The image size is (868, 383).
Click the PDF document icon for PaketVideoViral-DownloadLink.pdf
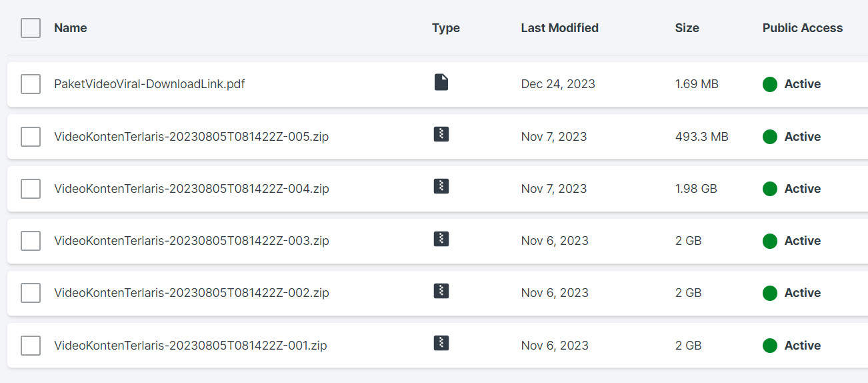(441, 82)
